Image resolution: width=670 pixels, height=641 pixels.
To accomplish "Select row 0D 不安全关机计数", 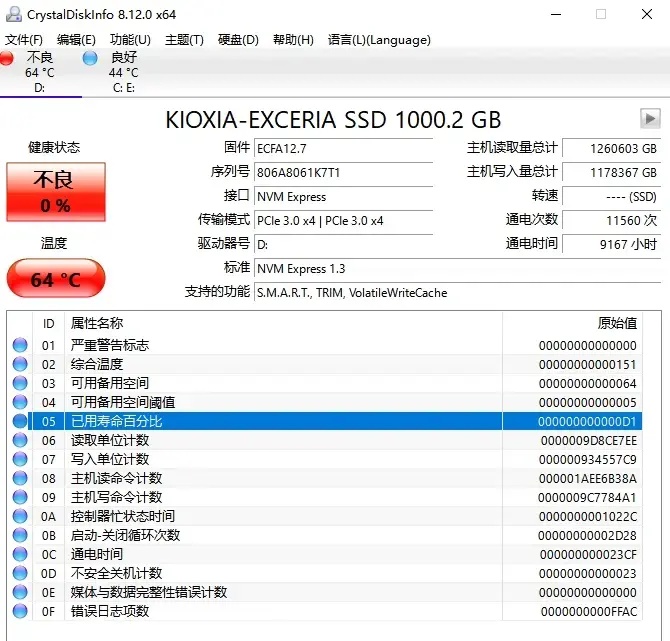I will tap(325, 573).
